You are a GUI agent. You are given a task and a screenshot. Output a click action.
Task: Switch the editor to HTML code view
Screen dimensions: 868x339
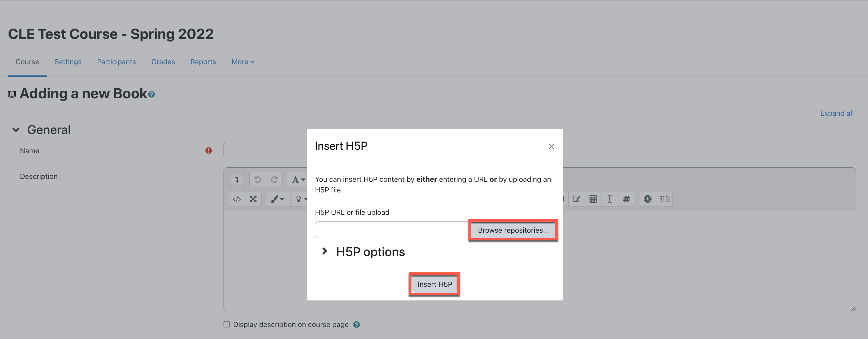tap(237, 199)
